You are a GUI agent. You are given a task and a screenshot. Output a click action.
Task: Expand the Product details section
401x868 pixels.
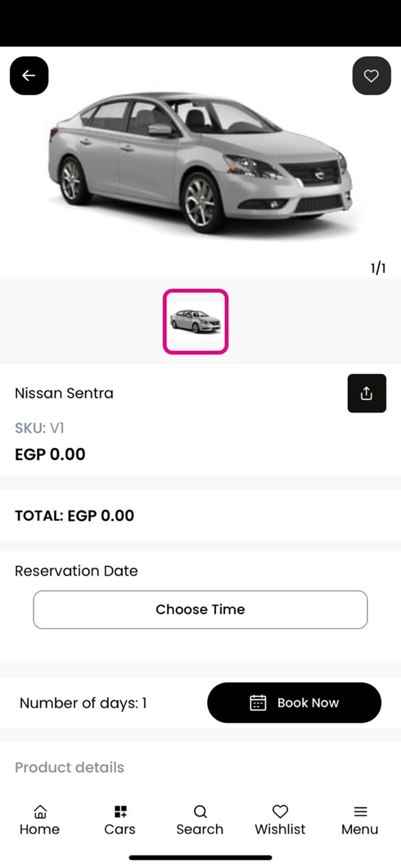point(69,767)
